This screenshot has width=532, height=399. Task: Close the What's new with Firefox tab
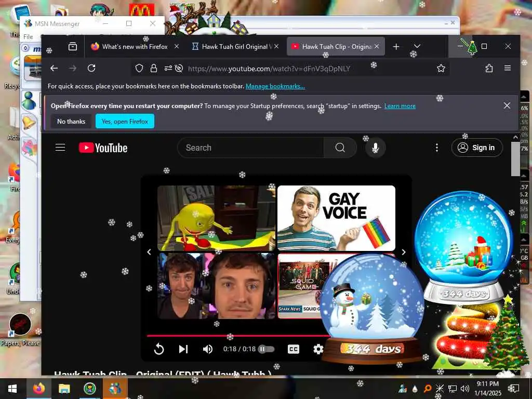[177, 46]
